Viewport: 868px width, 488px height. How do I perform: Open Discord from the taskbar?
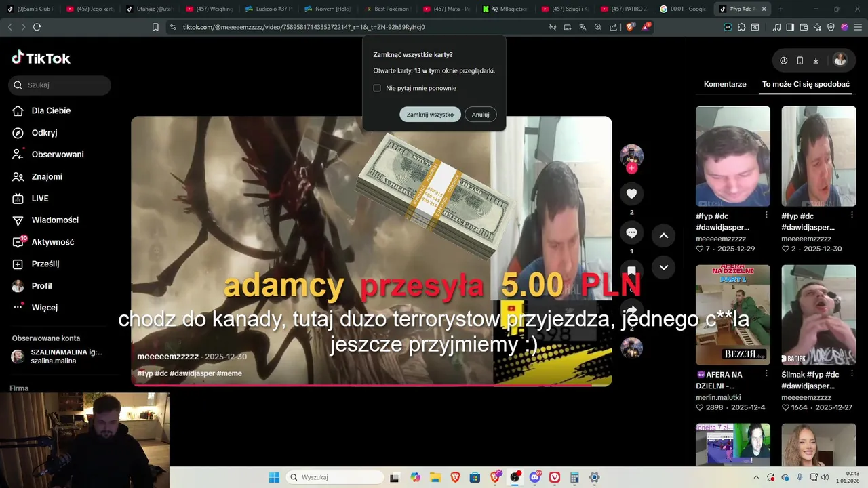535,477
